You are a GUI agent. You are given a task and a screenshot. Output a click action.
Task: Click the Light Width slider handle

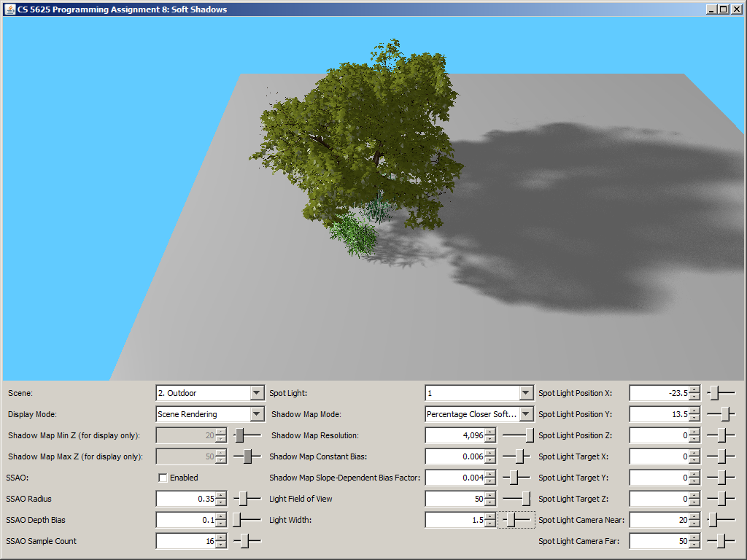coord(511,520)
